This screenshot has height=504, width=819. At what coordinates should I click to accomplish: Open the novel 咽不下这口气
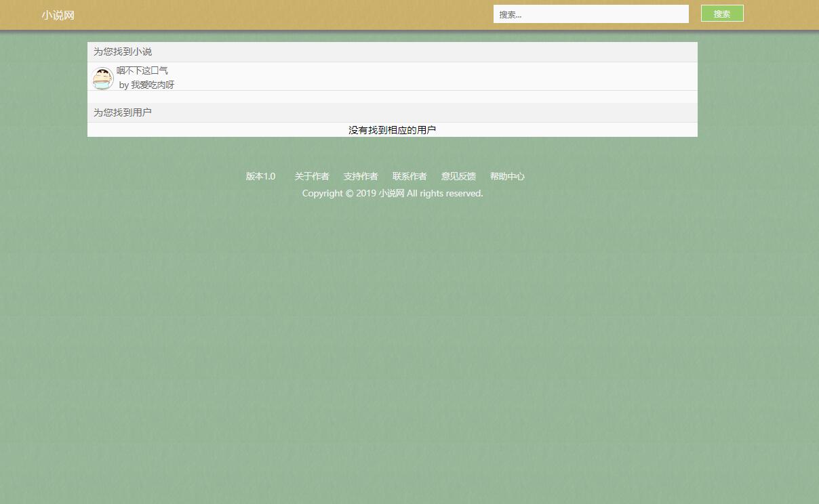[x=142, y=70]
